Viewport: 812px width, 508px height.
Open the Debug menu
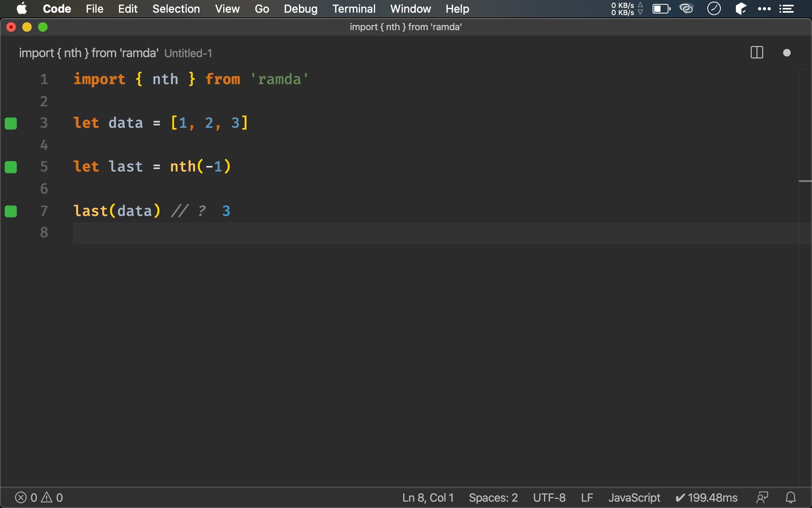[301, 9]
